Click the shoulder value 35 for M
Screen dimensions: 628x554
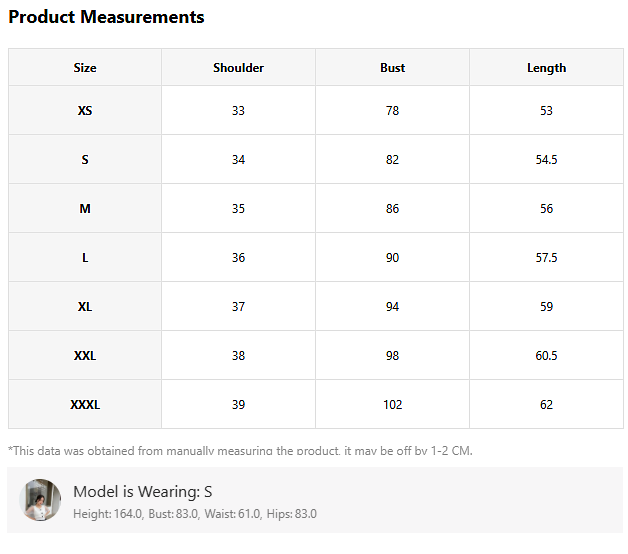click(x=238, y=209)
